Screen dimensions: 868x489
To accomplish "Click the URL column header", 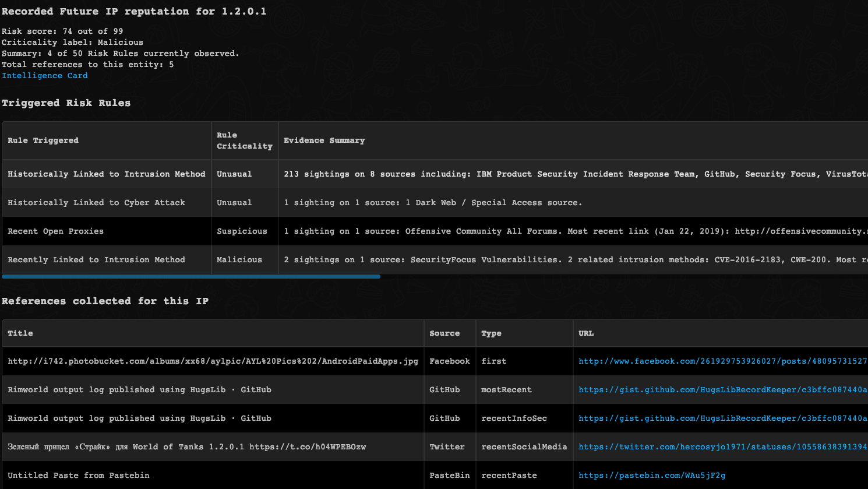I will [x=586, y=333].
